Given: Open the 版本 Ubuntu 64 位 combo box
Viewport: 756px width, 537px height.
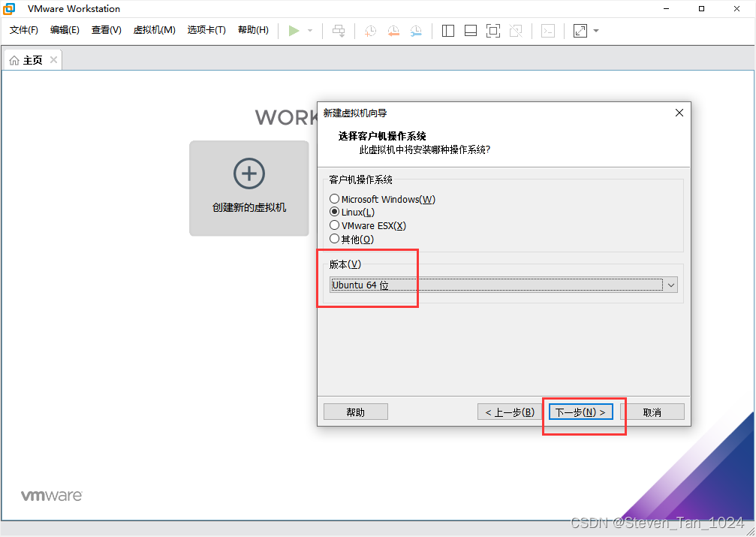Looking at the screenshot, I should pos(504,285).
